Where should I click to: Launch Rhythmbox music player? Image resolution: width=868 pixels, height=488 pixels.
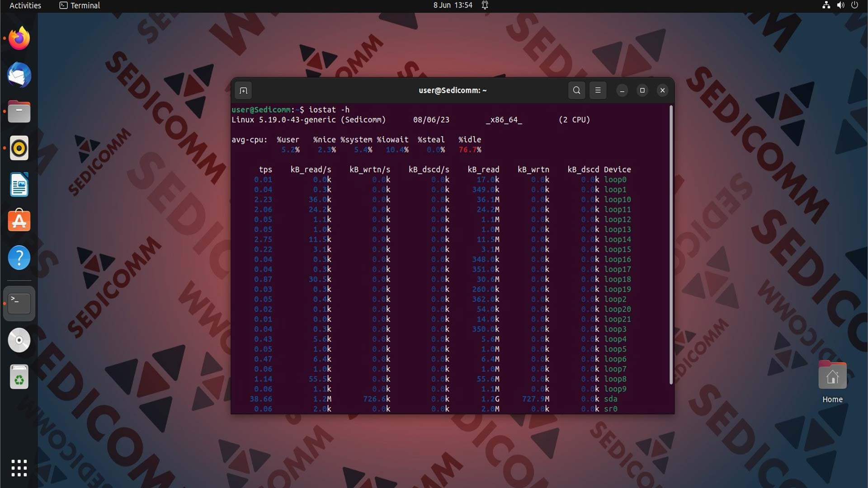19,148
